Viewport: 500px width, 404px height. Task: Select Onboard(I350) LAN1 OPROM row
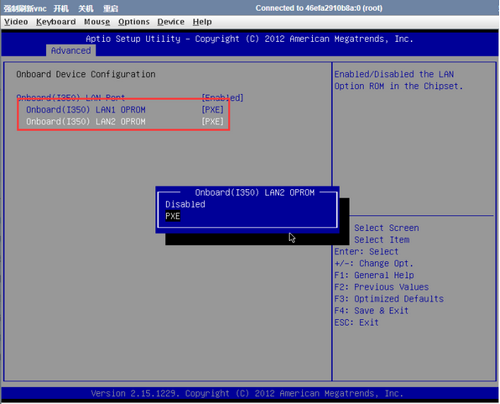click(x=125, y=110)
